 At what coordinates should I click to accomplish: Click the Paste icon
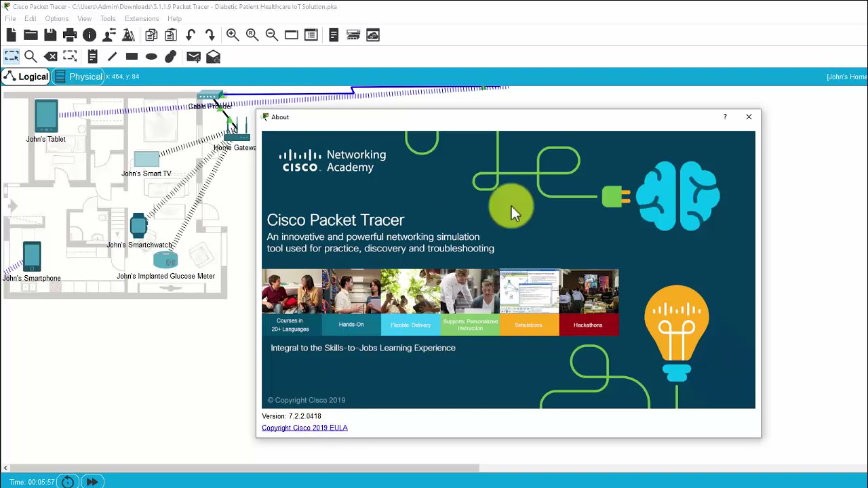point(171,35)
